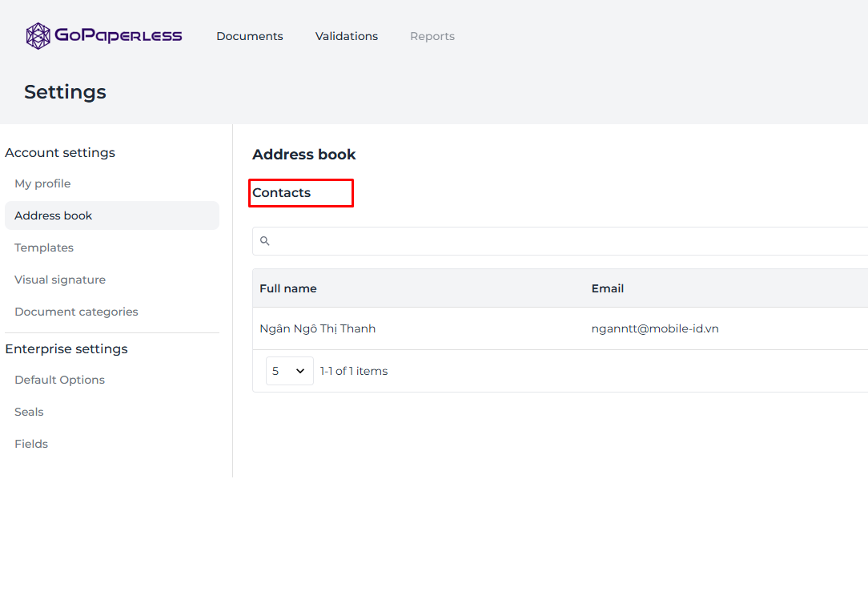Click the Settings page title
This screenshot has height=604, width=868.
click(66, 92)
